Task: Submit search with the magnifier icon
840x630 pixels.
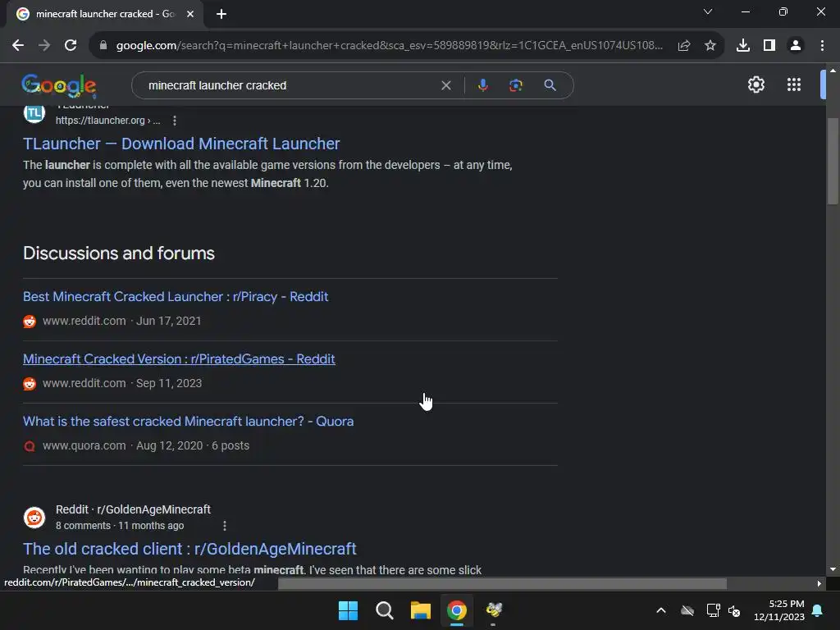Action: tap(550, 85)
